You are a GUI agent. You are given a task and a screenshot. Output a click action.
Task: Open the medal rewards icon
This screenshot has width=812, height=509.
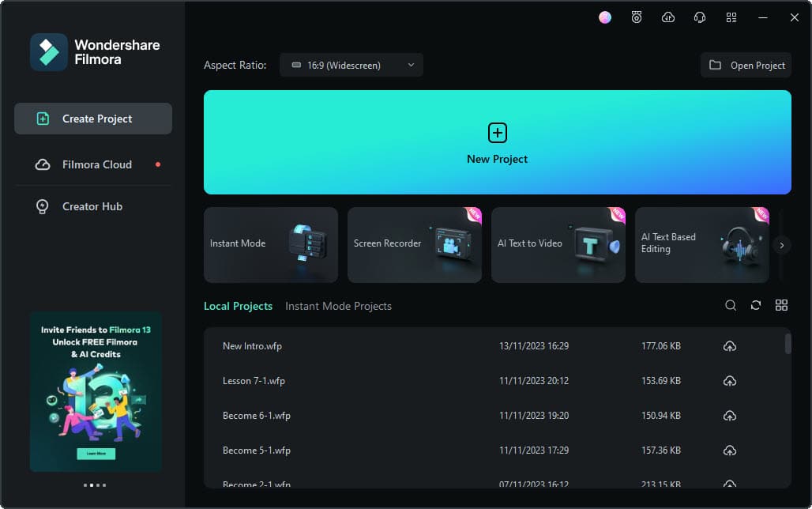tap(637, 17)
